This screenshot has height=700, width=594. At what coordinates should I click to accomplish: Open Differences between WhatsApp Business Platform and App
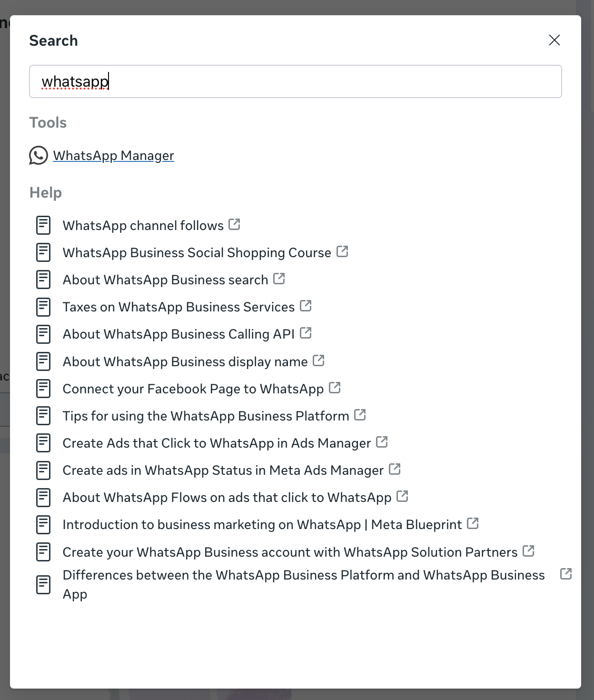pos(303,584)
